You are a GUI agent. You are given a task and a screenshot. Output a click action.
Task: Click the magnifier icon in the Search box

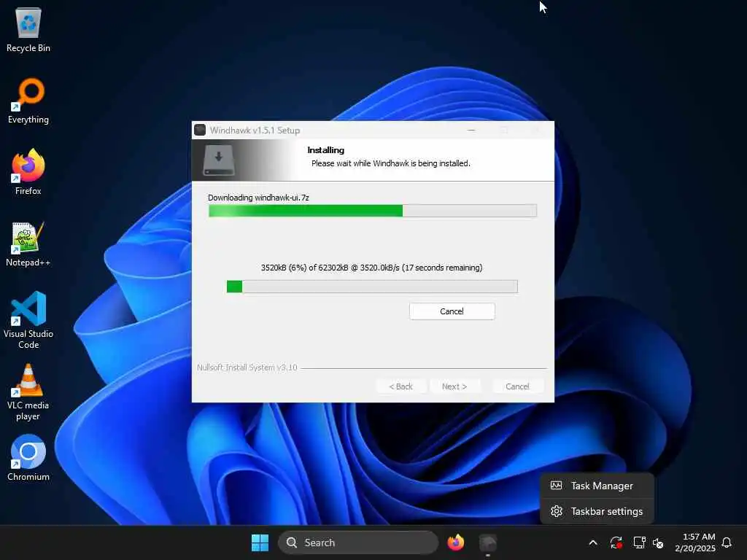point(292,542)
